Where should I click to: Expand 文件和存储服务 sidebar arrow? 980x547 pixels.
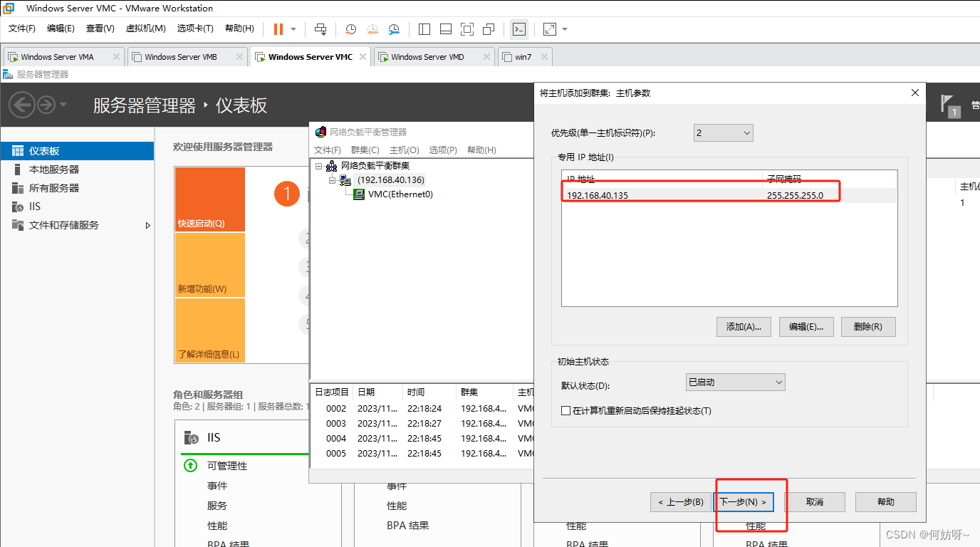[x=148, y=225]
